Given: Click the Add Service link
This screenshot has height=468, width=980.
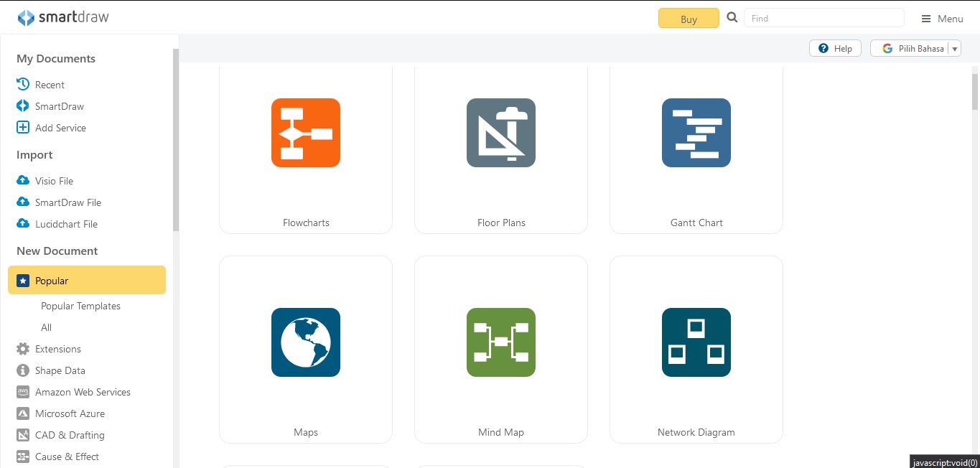Looking at the screenshot, I should (60, 128).
